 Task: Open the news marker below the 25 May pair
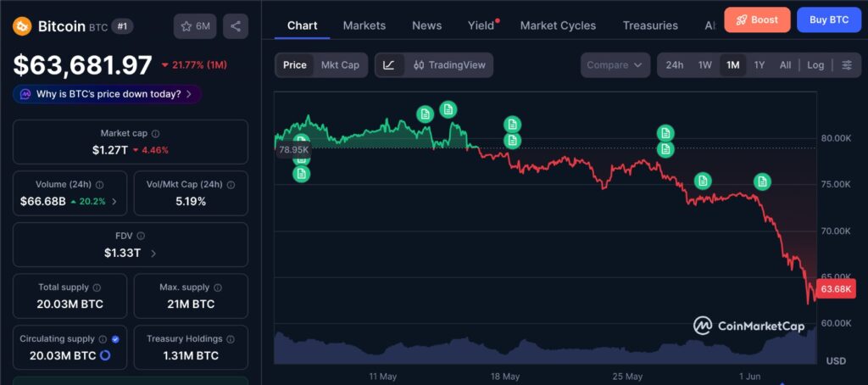pyautogui.click(x=703, y=181)
